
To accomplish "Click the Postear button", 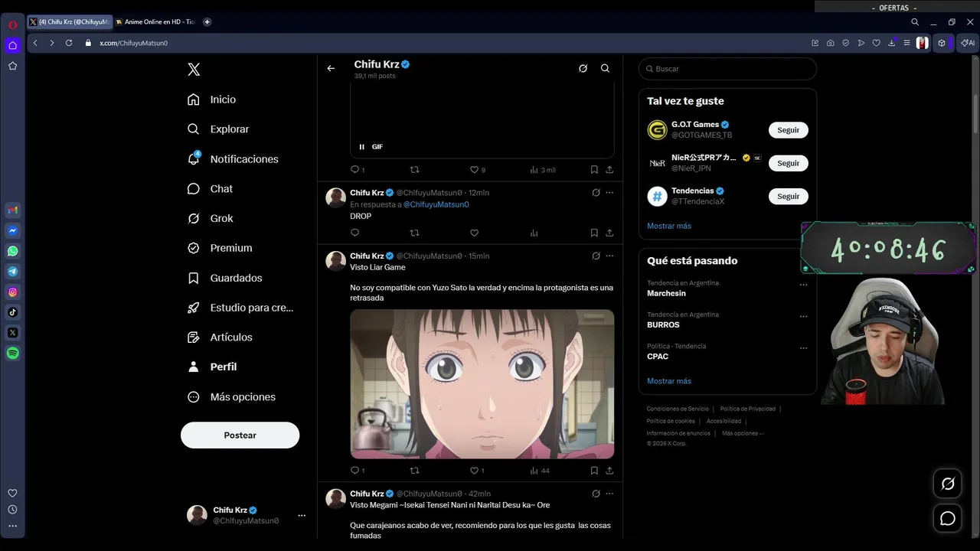I will 240,435.
